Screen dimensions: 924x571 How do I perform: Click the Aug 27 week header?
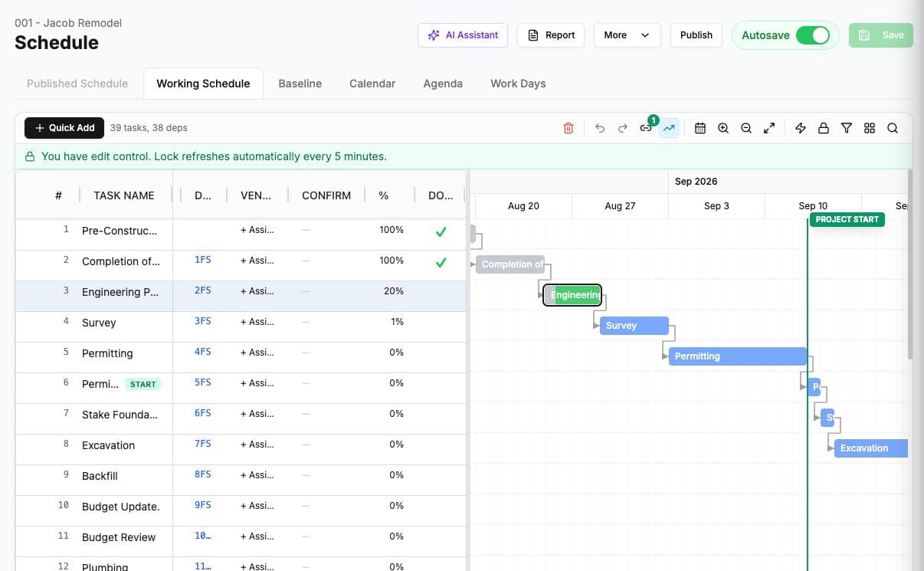pos(620,206)
